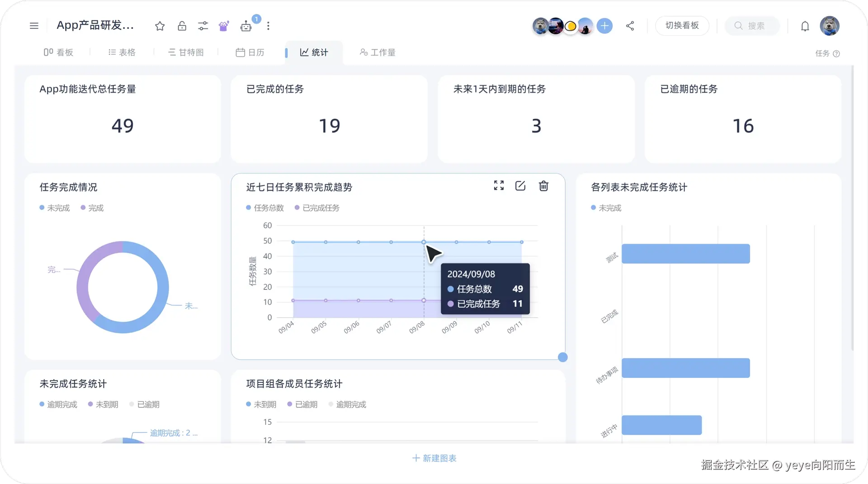Click the 测试 bar in list chart

click(686, 254)
